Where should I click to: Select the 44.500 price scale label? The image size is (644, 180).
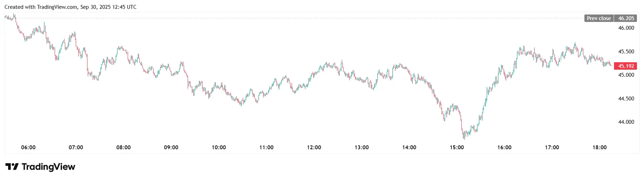pyautogui.click(x=626, y=99)
